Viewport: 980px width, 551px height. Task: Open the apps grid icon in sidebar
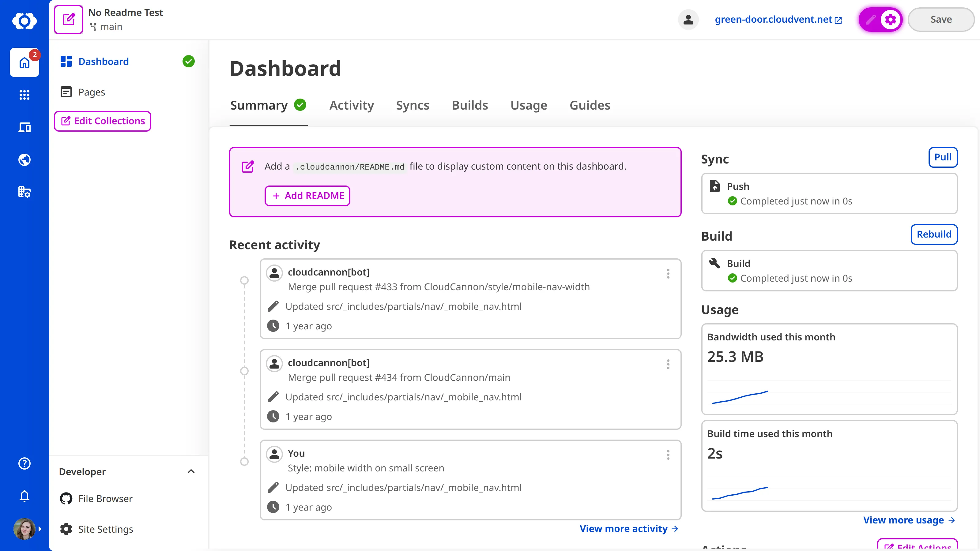24,95
